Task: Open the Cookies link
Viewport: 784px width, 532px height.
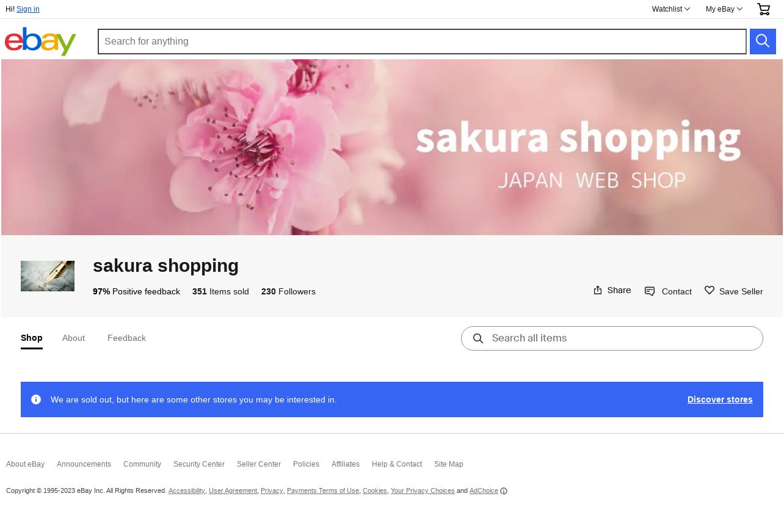Action: pyautogui.click(x=375, y=491)
